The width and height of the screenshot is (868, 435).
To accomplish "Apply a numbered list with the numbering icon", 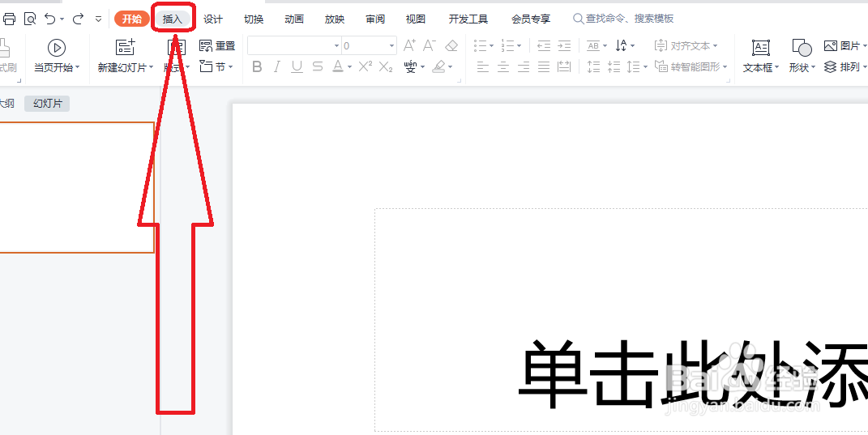I will click(507, 45).
